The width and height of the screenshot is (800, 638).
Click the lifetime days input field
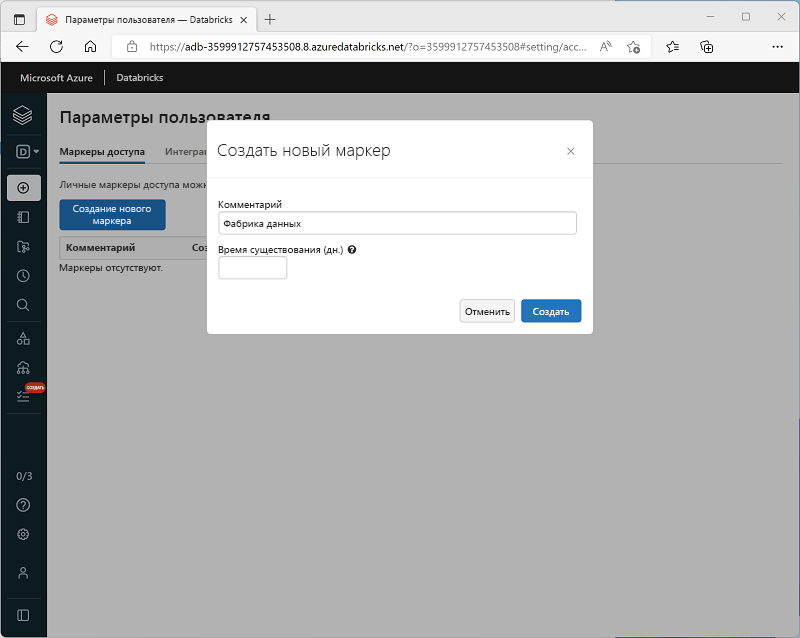click(253, 268)
